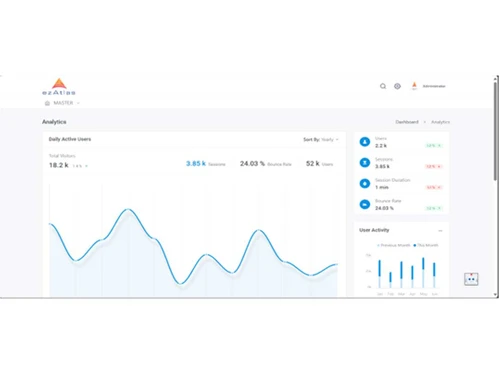Viewport: 500px width, 375px height.
Task: Click the Sessions stat round icon
Action: (365, 162)
